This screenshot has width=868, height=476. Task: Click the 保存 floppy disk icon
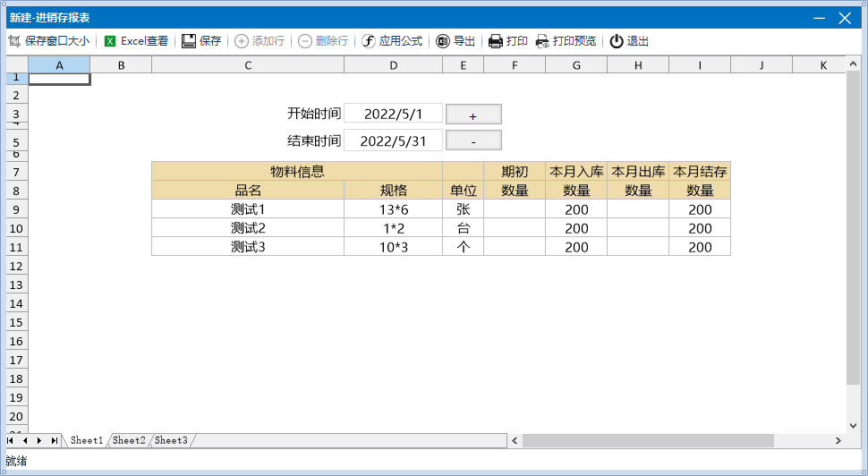(189, 41)
